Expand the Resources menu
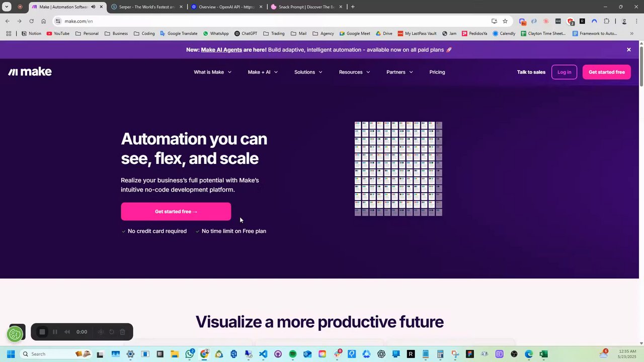Image resolution: width=644 pixels, height=362 pixels. pyautogui.click(x=354, y=72)
